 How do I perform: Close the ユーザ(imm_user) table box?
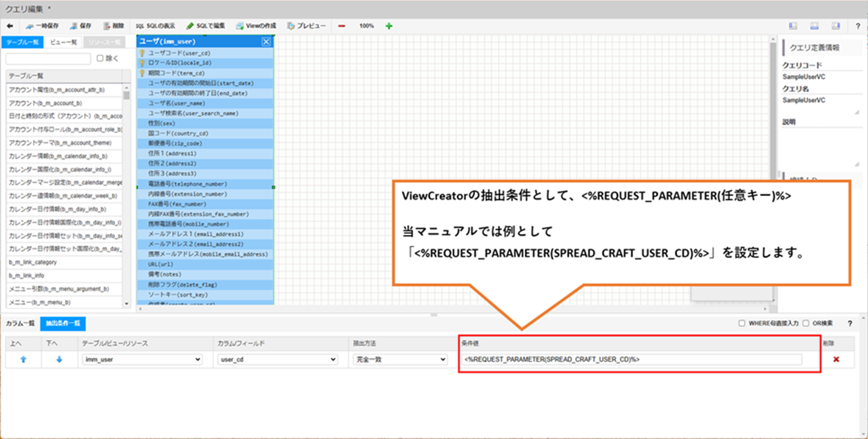(266, 42)
